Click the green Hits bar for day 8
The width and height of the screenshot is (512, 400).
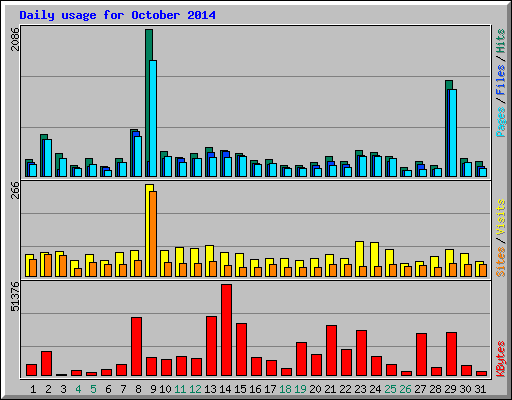(x=134, y=153)
